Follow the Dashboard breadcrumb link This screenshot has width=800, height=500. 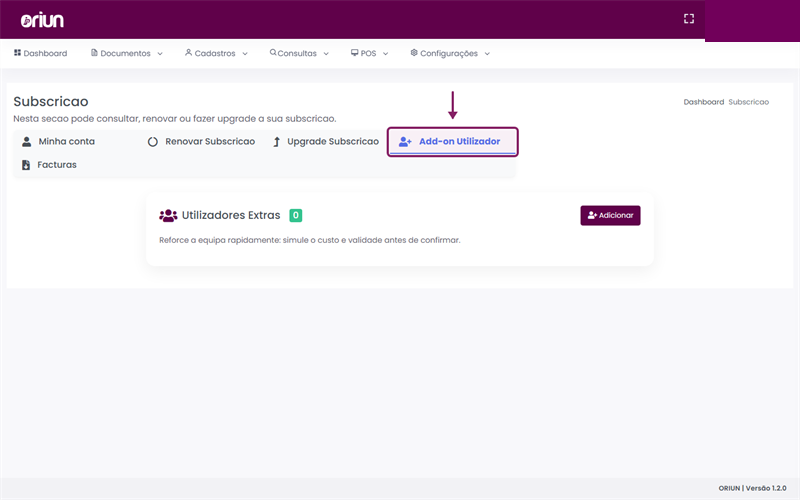[704, 102]
